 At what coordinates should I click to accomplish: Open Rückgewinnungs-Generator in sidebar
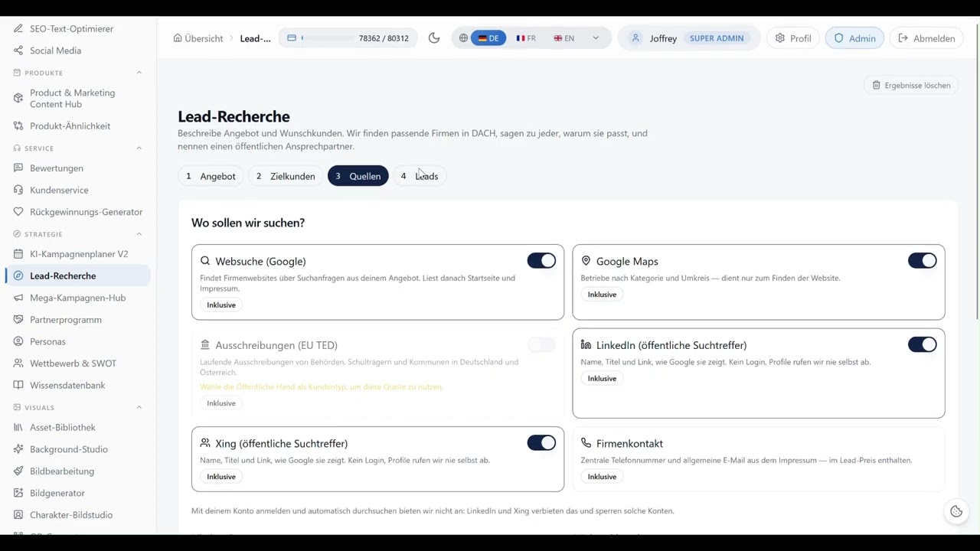86,212
